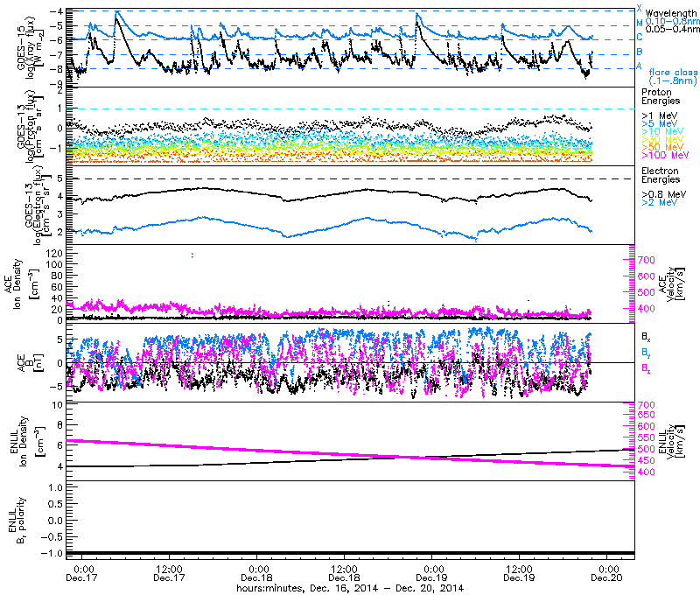Click the 'Electron Energies' legend heading
This screenshot has width=700, height=595.
661,175
